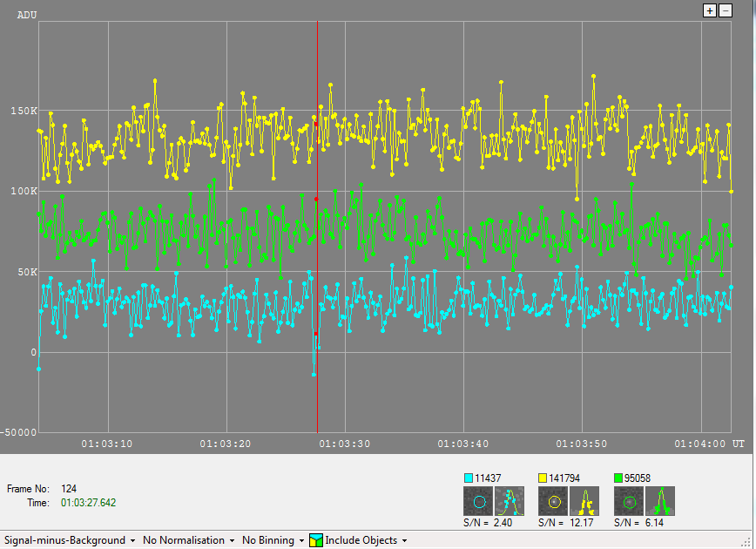Viewport: 756px width, 549px height.
Task: Click the cyan target star aperture thumbnail
Action: click(x=477, y=501)
